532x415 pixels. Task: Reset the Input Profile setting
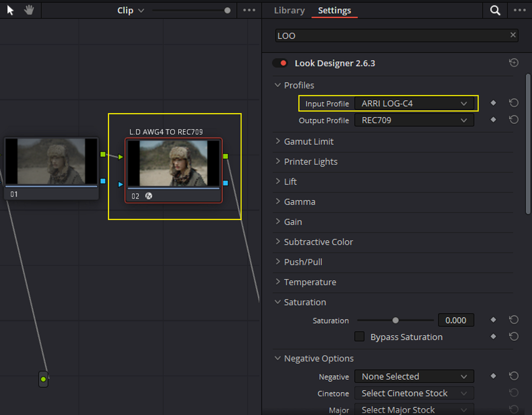(x=514, y=103)
